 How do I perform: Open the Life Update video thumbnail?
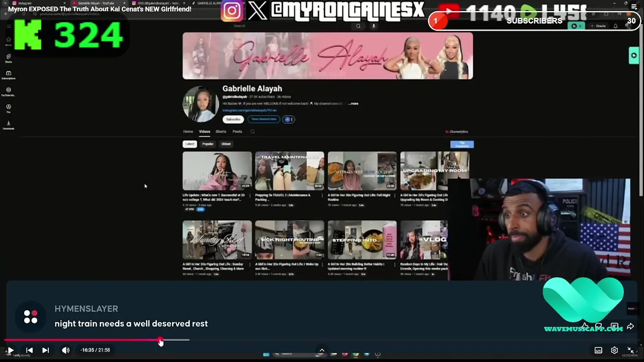(217, 171)
